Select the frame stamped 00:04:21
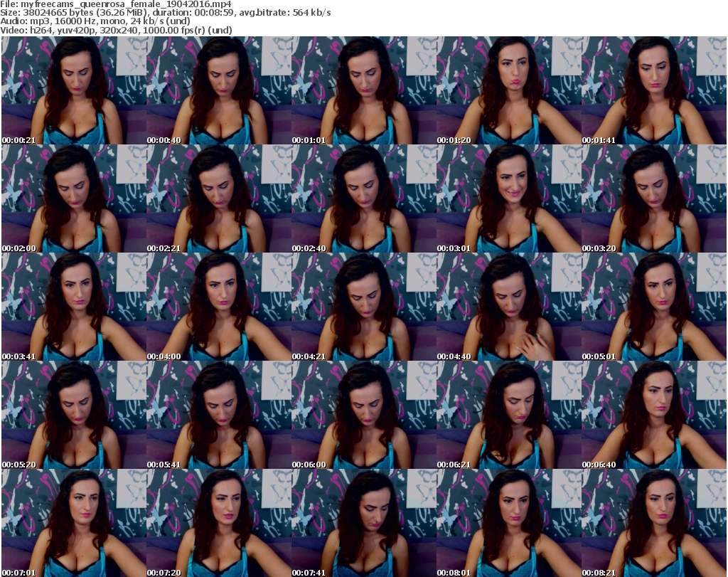 click(363, 307)
